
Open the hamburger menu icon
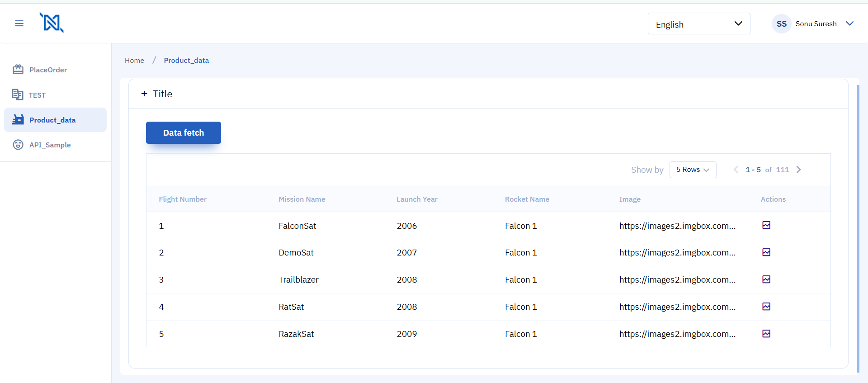19,24
